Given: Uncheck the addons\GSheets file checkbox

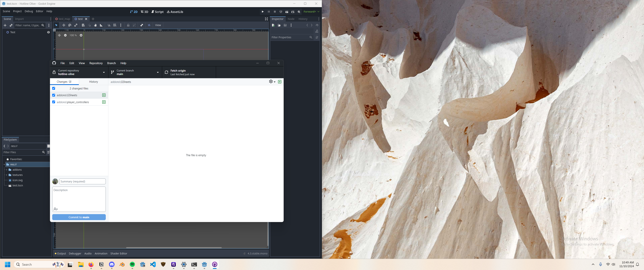Looking at the screenshot, I should coord(54,95).
